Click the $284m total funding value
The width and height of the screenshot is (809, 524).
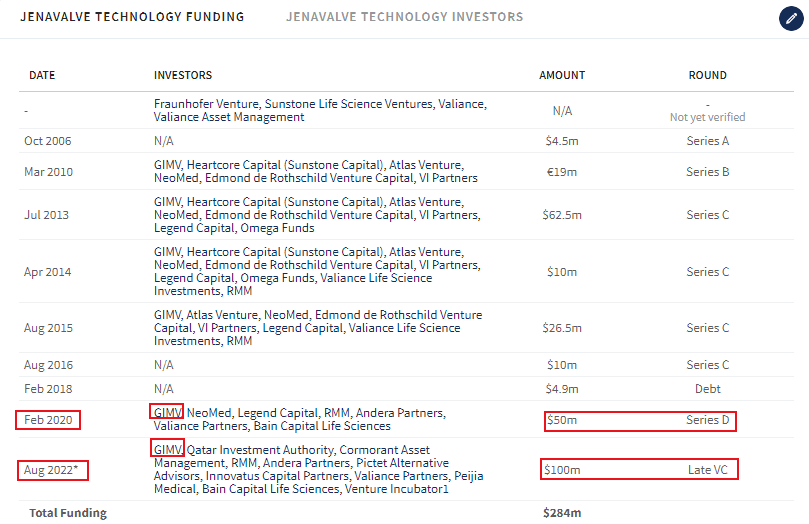point(562,513)
